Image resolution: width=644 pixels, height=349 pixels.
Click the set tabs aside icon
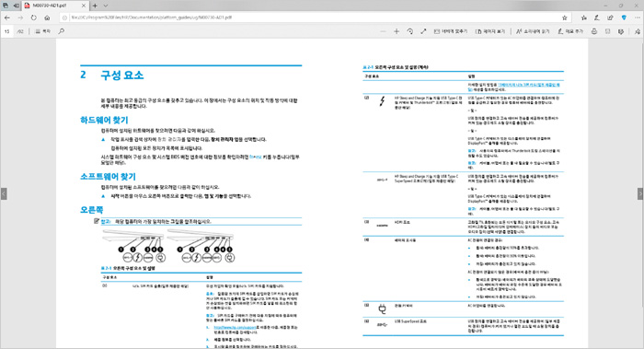[16, 6]
